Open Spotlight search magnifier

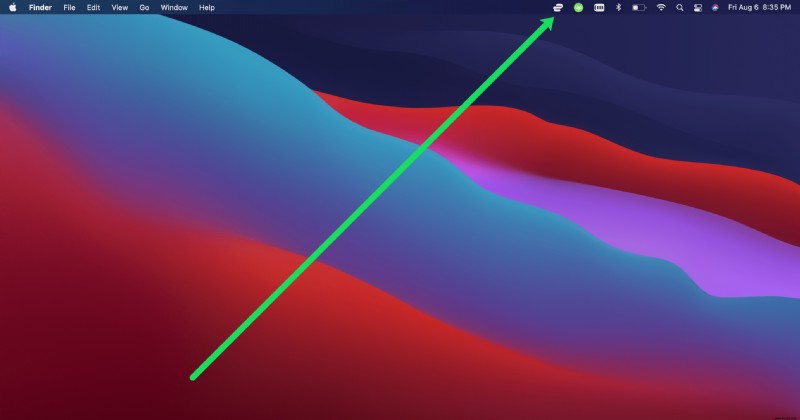680,8
